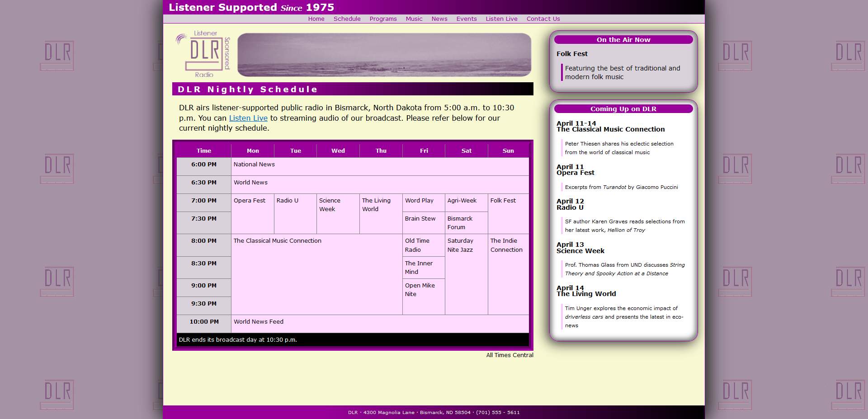Click the Listen Live hyperlink in the paragraph
868x419 pixels.
pyautogui.click(x=248, y=118)
